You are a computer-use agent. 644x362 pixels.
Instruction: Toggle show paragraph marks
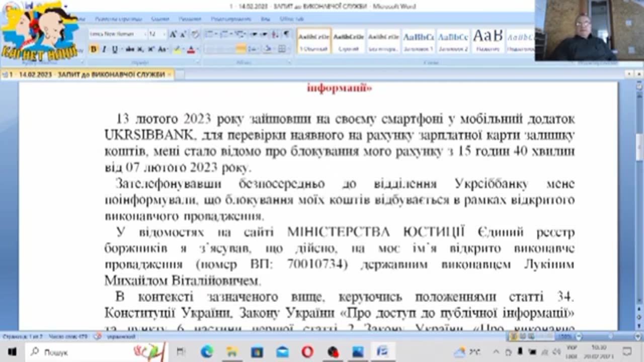click(286, 34)
